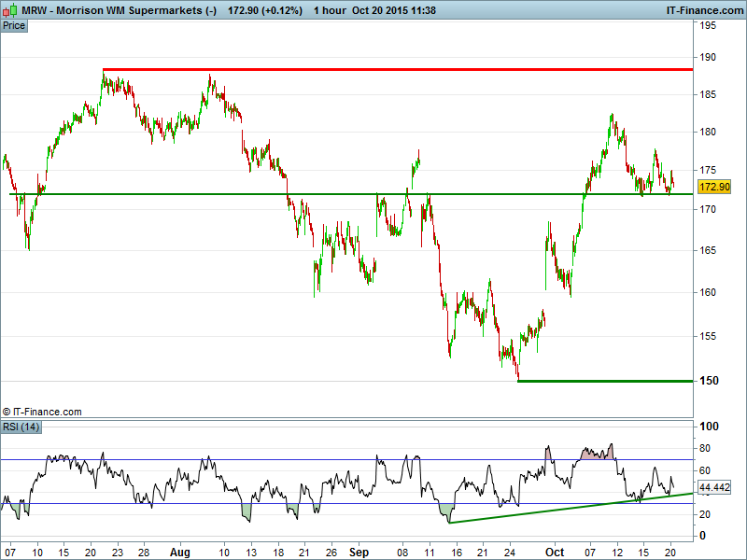Click the MRW Morrison WM Supermarkets title
This screenshot has height=560, width=747.
tap(110, 9)
